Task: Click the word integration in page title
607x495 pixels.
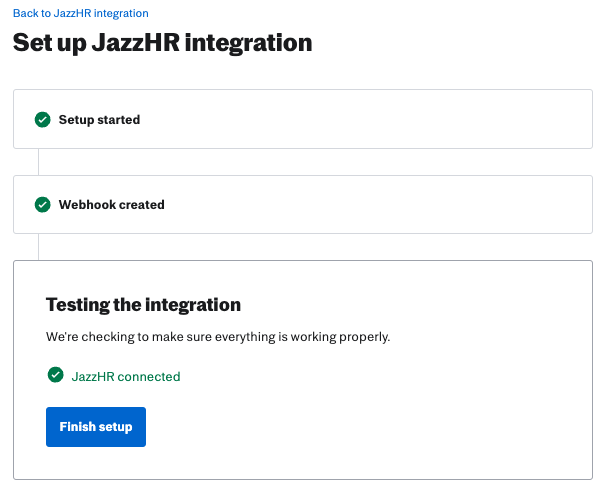Action: pyautogui.click(x=249, y=43)
